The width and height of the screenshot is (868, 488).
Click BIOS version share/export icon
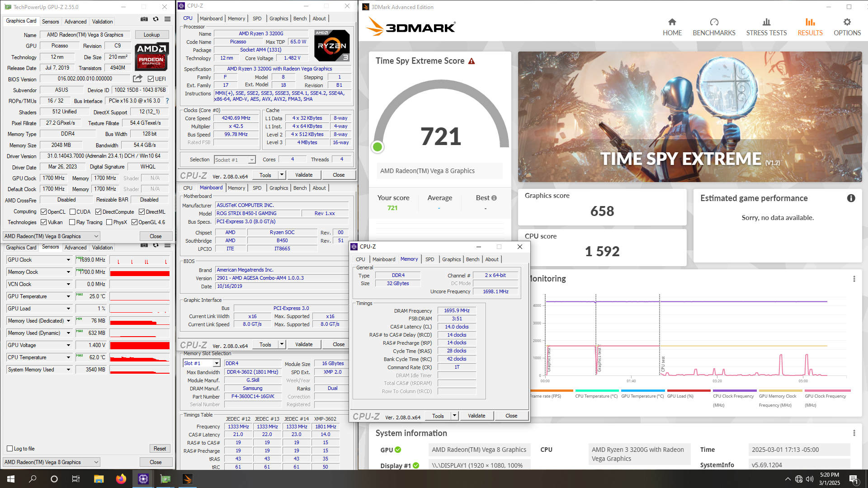[138, 79]
